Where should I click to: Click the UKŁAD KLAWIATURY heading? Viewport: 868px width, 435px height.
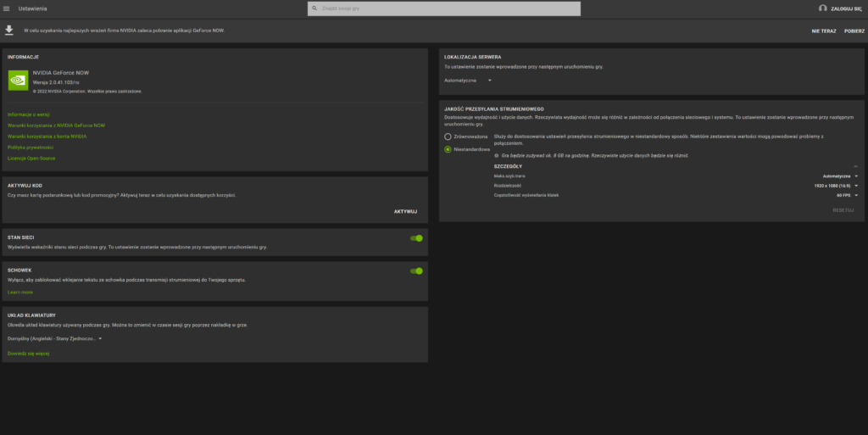31,315
